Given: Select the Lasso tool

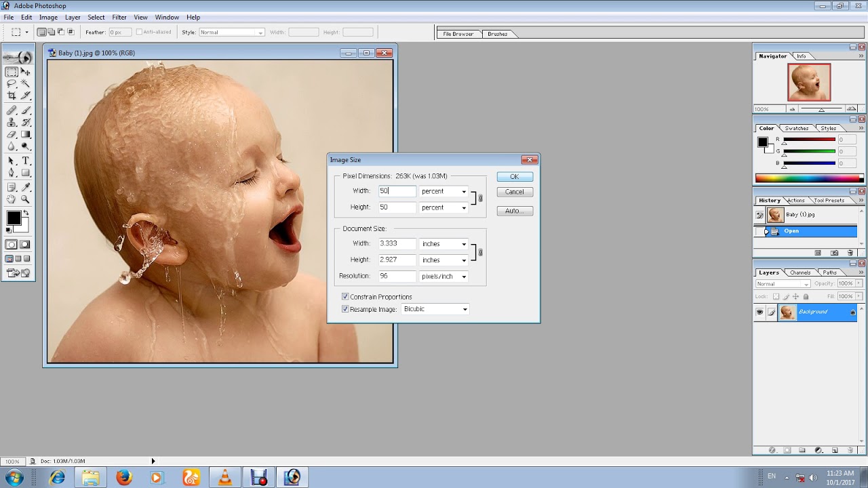Looking at the screenshot, I should 12,83.
